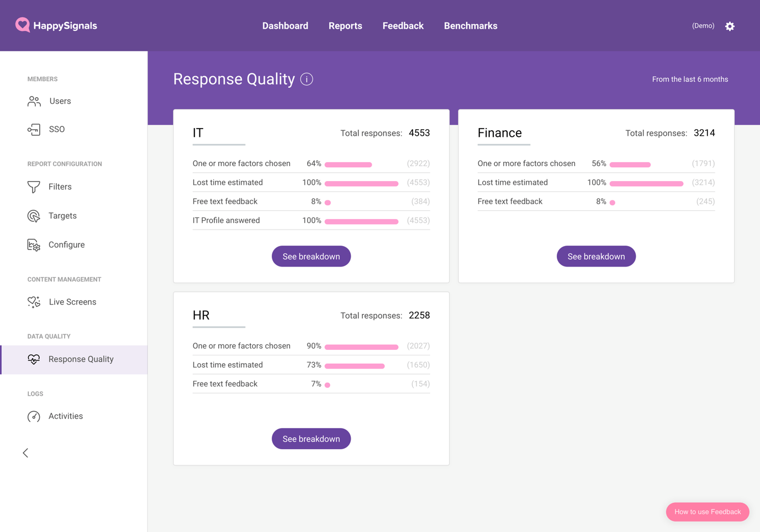The width and height of the screenshot is (760, 532).
Task: Click the Filters funnel icon
Action: 34,187
